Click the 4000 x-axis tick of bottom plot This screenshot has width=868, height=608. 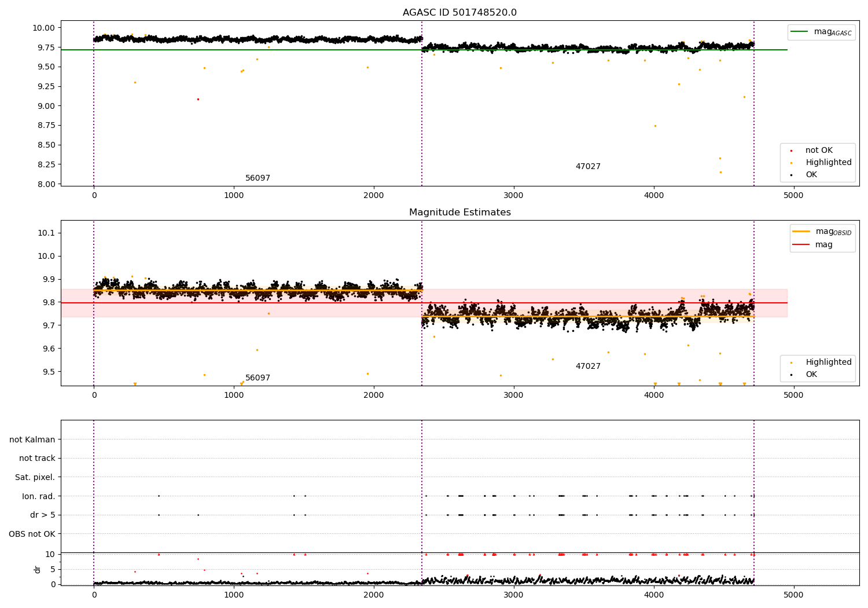654,595
